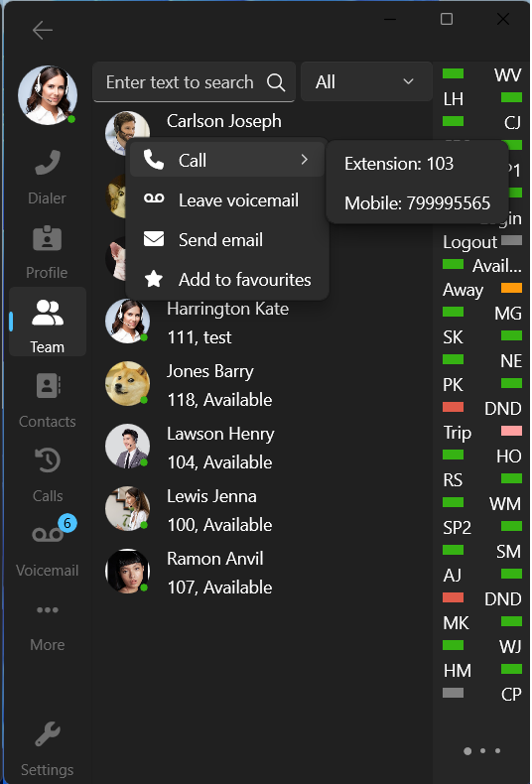
Task: Choose Add to favourites
Action: point(227,280)
